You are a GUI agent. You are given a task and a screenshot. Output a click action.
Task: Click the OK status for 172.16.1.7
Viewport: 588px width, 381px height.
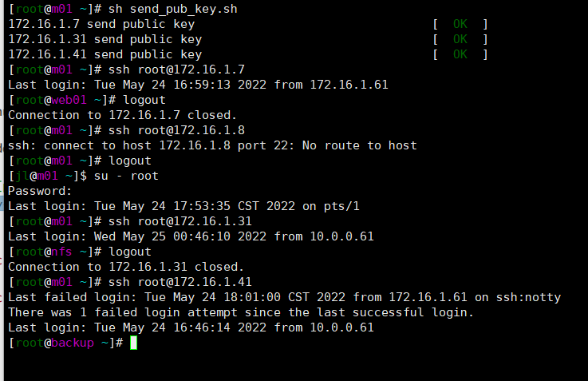tap(460, 24)
